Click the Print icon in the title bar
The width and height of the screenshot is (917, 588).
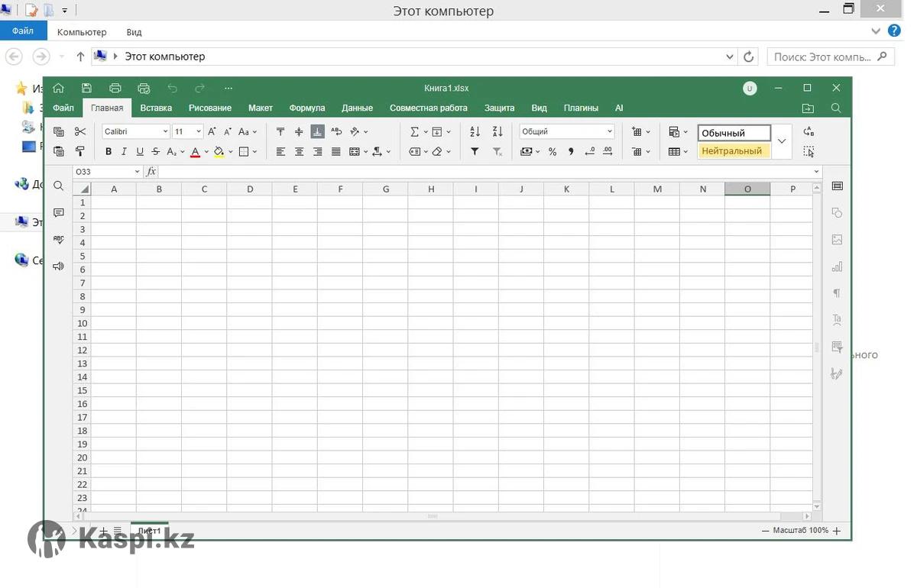click(x=115, y=88)
